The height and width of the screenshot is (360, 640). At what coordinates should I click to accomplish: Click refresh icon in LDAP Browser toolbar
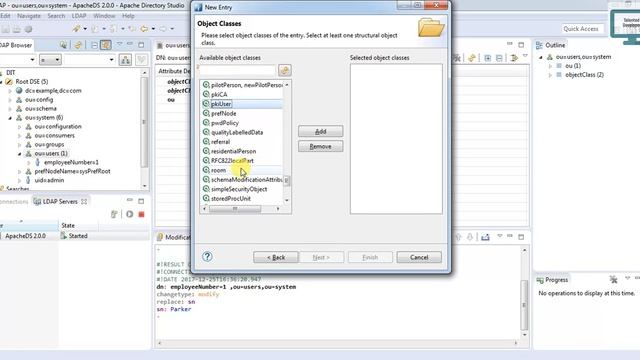(x=78, y=45)
